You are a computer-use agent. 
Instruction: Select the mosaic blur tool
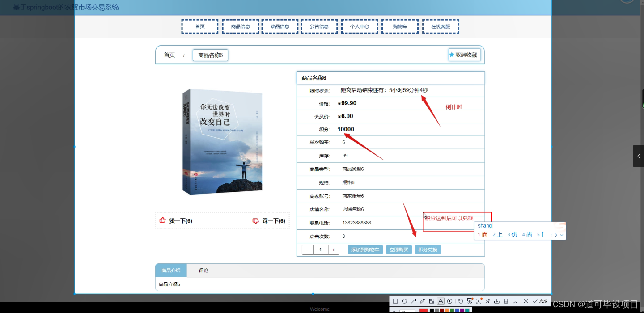(431, 300)
